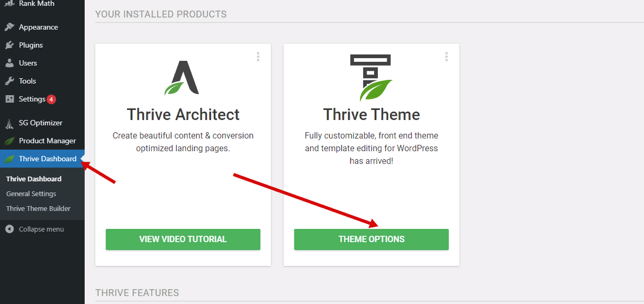Click the Thrive Architect logo
The image size is (644, 304).
click(182, 78)
